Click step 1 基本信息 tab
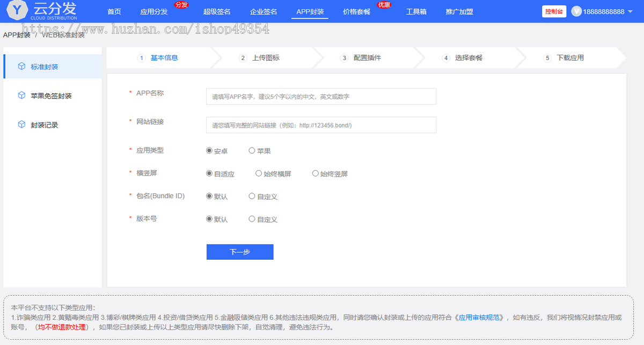644x345 pixels. [x=159, y=58]
